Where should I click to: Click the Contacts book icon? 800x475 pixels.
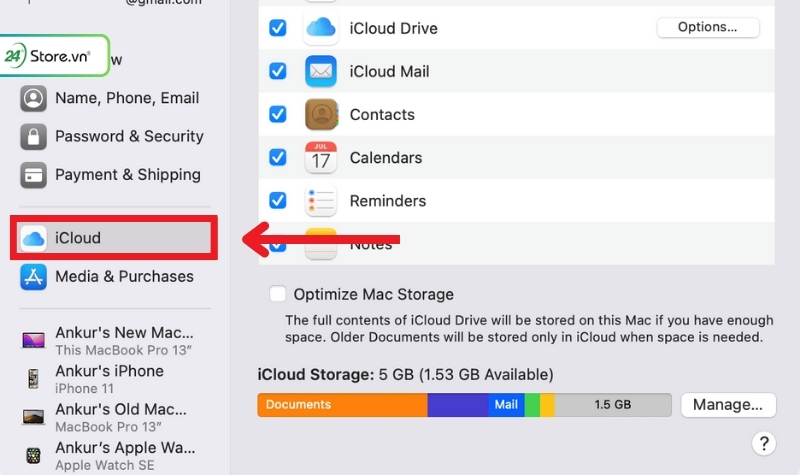321,114
